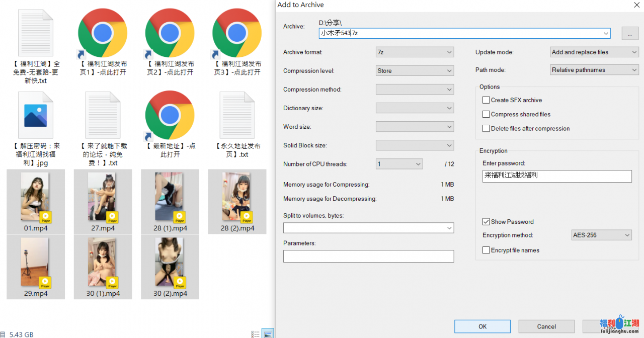The image size is (644, 338).
Task: Enable Create SFX archive option
Action: (x=486, y=100)
